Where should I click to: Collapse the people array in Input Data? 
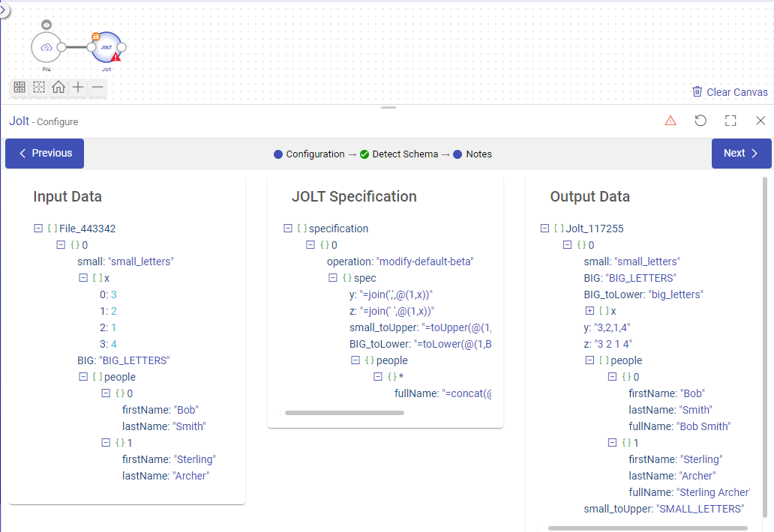(83, 376)
